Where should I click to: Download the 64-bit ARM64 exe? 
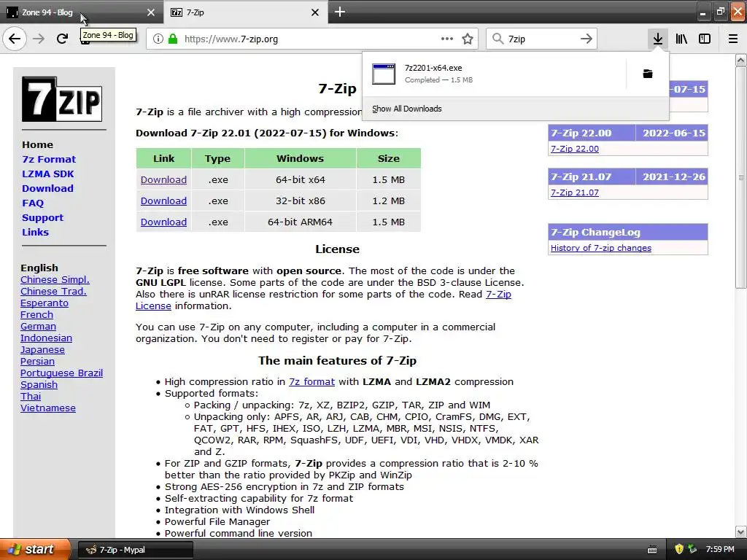(x=163, y=222)
